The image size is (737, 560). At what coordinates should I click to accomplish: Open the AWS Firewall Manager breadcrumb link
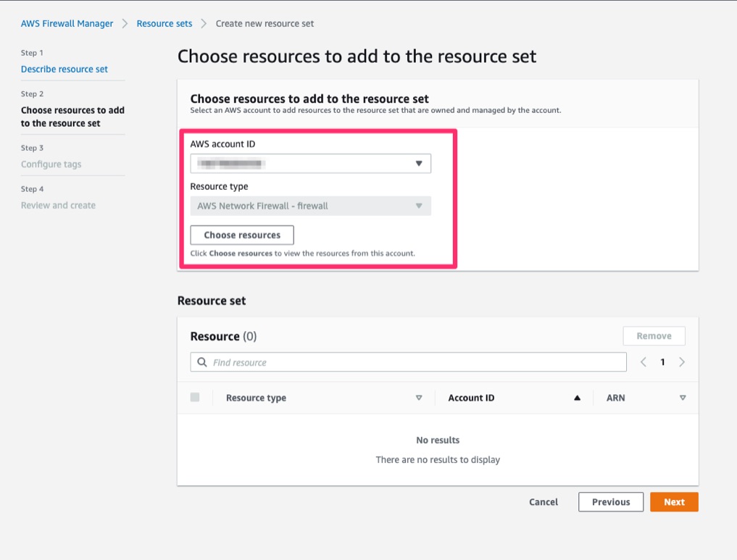(67, 23)
